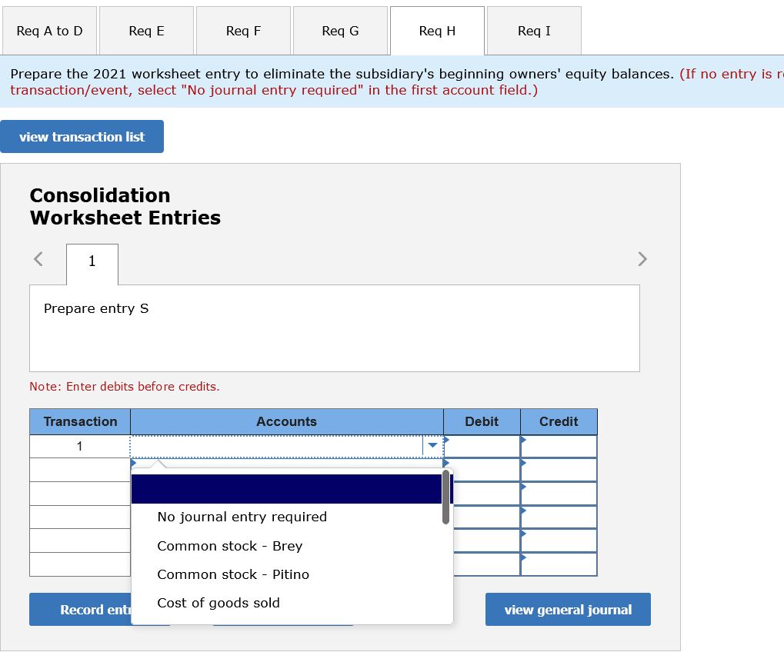Click the Transaction column header
The height and width of the screenshot is (672, 784).
click(80, 421)
